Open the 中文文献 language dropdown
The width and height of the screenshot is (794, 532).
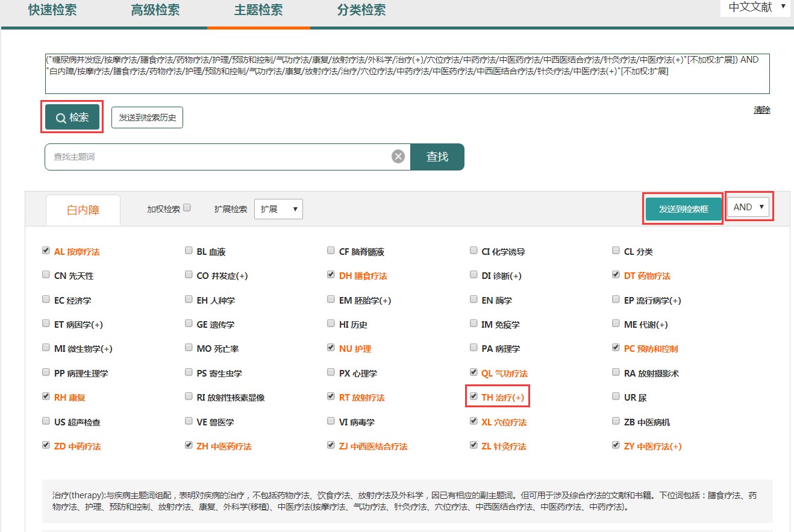[x=756, y=7]
